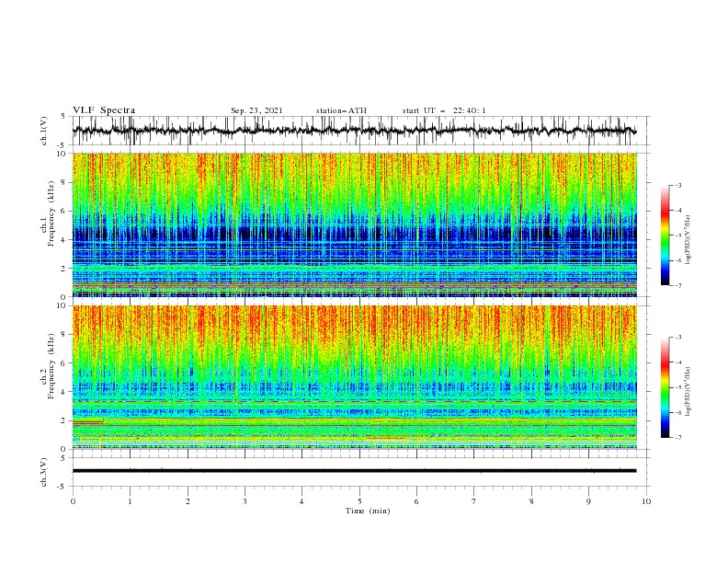The height and width of the screenshot is (563, 728).
Task: Click the ch.1 colorbar log(PSD) label
Action: point(688,240)
